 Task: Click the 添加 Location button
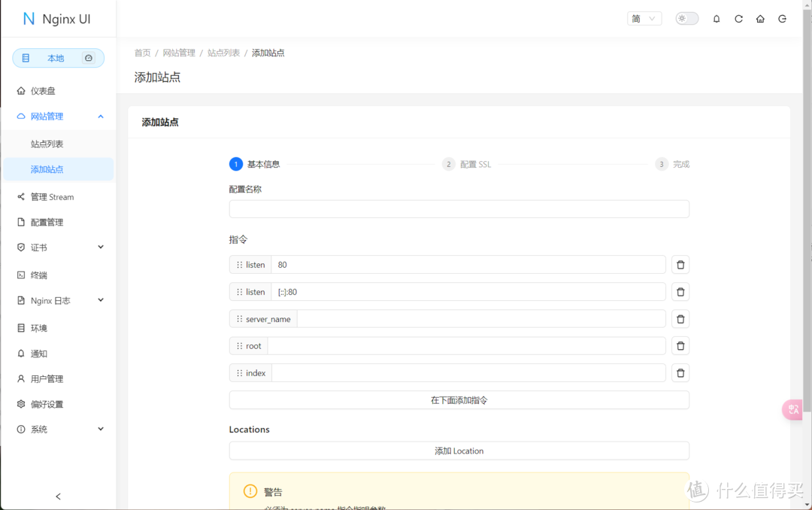459,450
